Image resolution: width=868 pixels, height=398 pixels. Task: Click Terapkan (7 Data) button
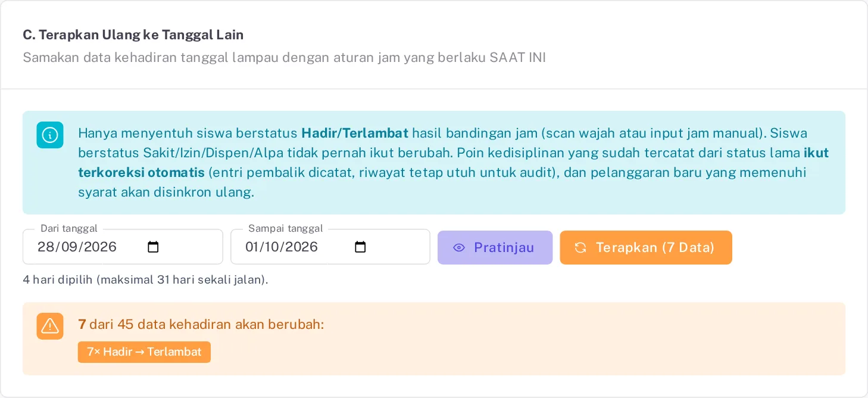tap(646, 247)
